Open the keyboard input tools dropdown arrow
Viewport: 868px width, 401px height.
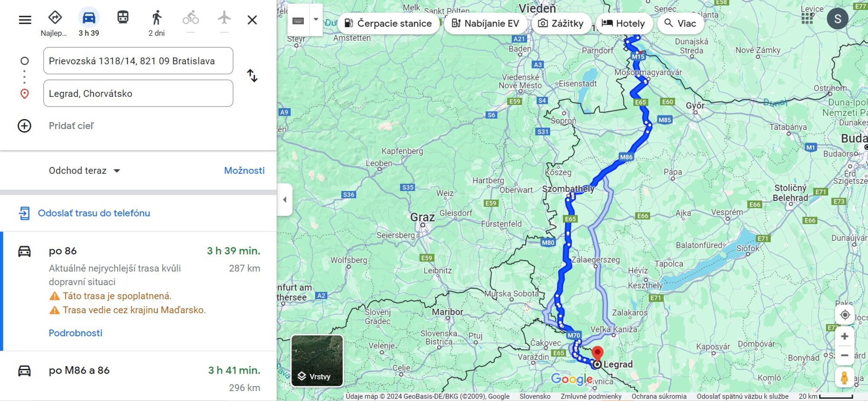pos(316,20)
